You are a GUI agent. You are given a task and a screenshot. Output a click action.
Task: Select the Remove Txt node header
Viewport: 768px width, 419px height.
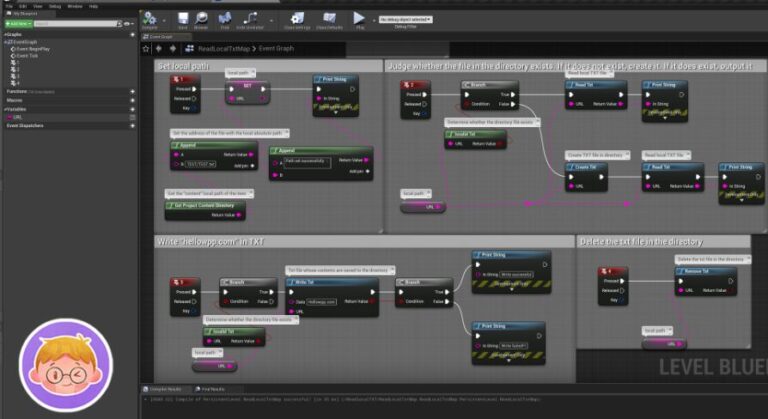[706, 271]
